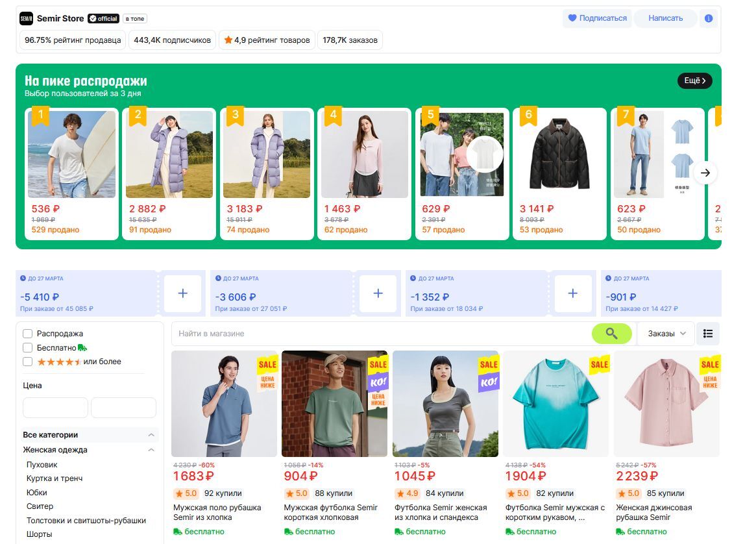Screen dimensions: 756x544
Task: Click the Semir Store logo icon
Action: (x=26, y=18)
